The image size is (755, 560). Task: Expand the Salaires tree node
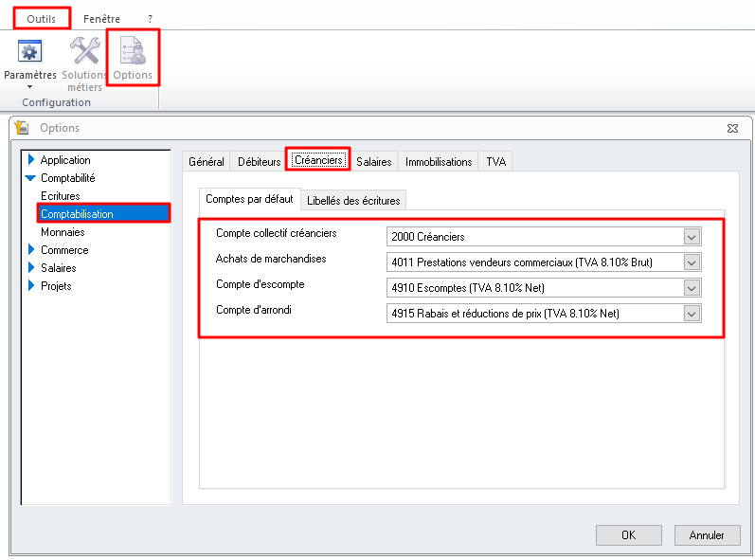[x=30, y=268]
